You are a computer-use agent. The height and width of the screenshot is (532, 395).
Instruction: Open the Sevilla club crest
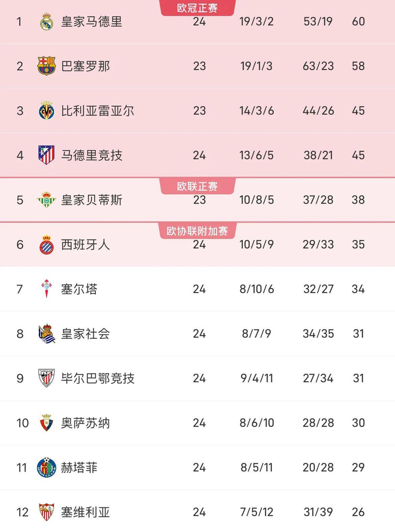(x=47, y=512)
